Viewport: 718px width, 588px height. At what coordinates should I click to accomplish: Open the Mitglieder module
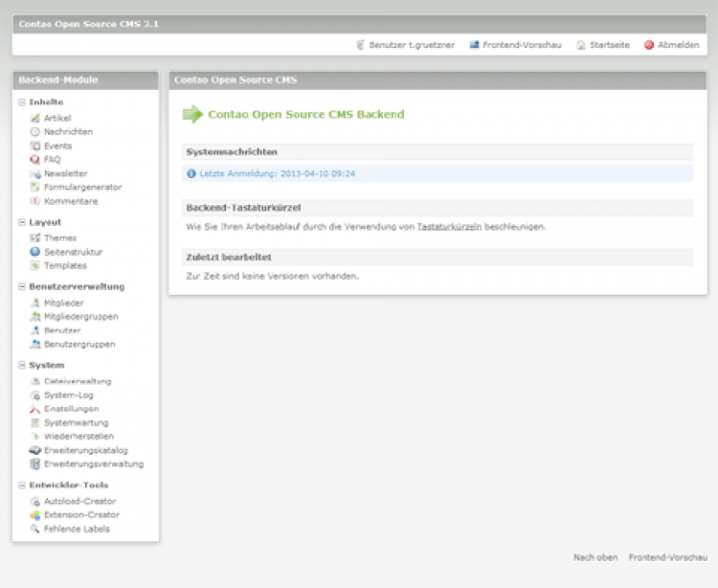coord(63,303)
